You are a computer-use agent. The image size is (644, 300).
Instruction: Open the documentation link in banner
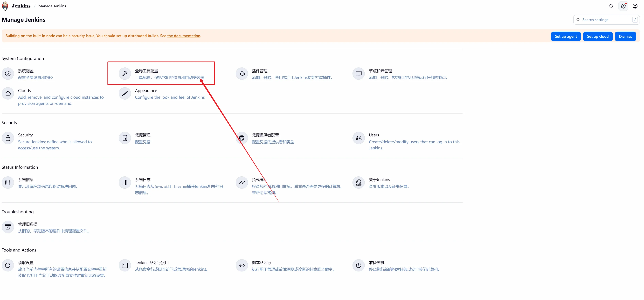[x=184, y=36]
